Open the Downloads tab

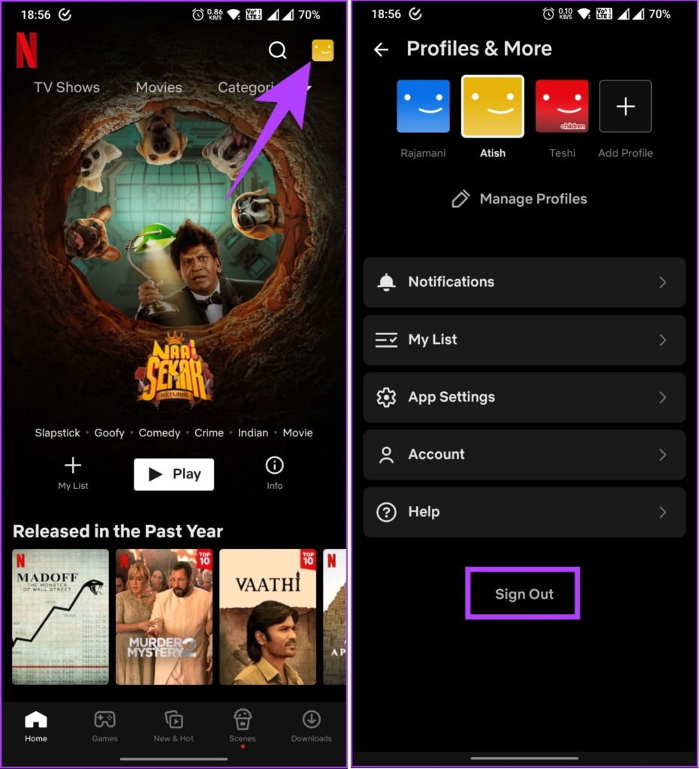click(312, 726)
